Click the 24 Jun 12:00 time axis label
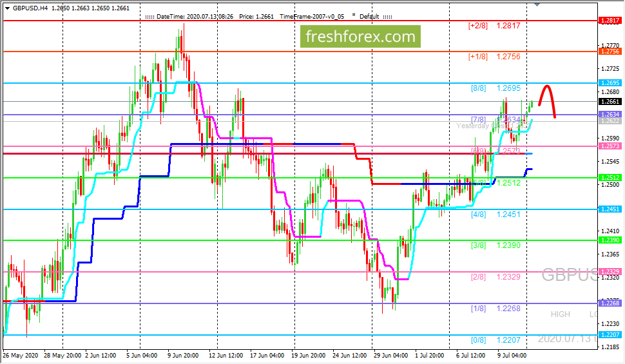Viewport: 625px width, 364px height. pos(350,355)
